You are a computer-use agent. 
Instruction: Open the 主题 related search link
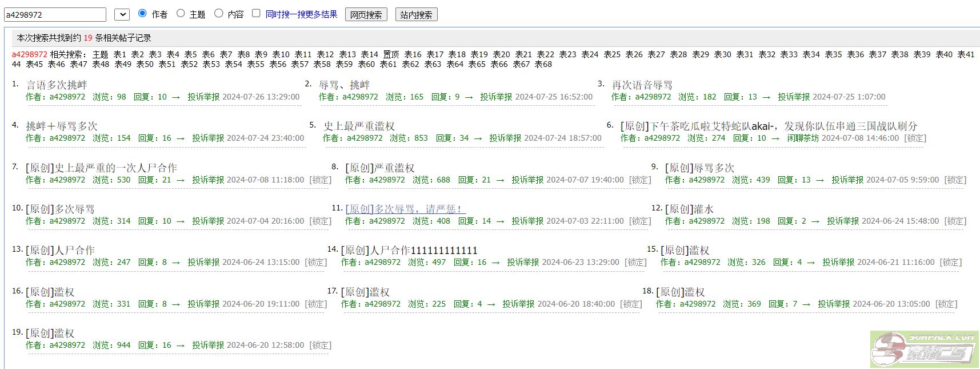(100, 54)
